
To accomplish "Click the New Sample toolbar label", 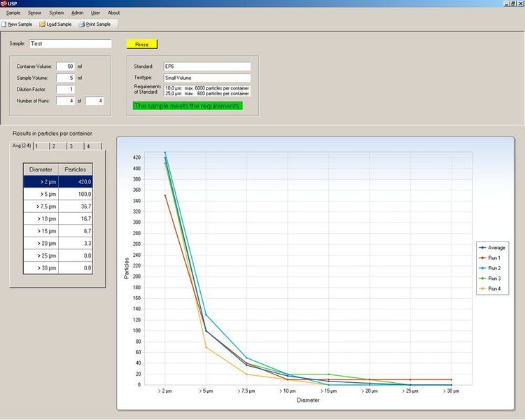I will click(20, 24).
